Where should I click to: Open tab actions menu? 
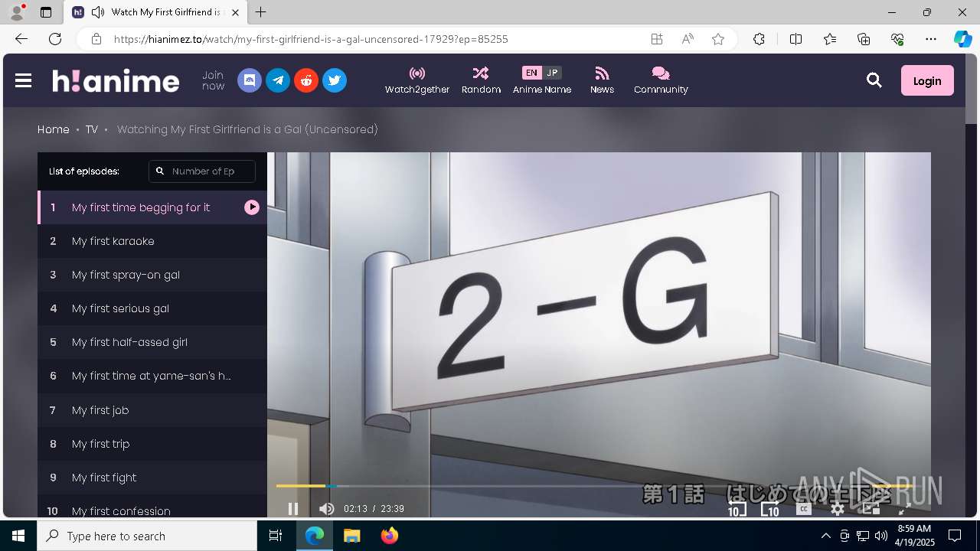pos(46,12)
